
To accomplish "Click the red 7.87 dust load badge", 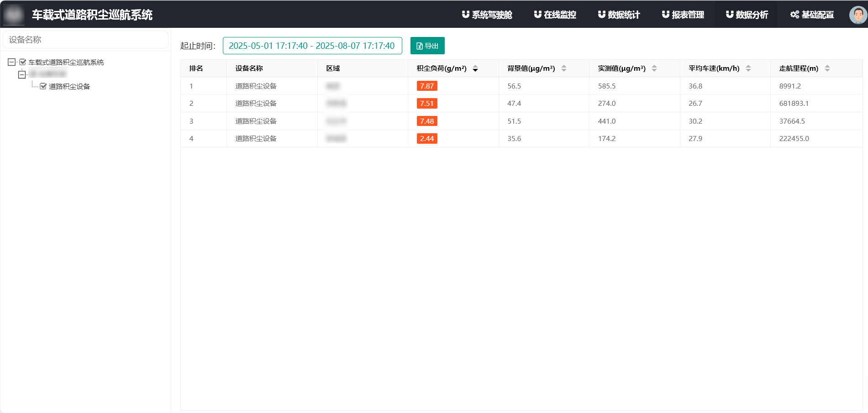I will [427, 86].
